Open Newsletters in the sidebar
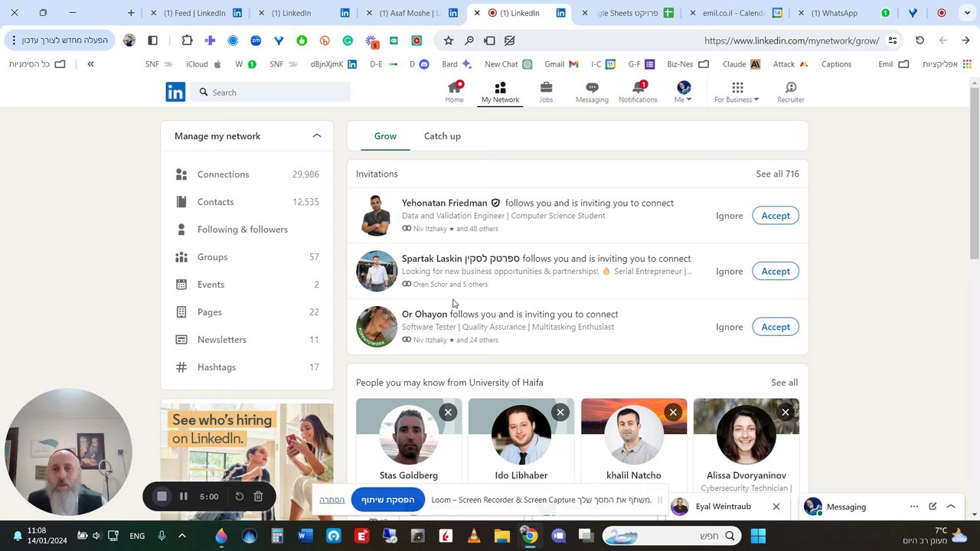 pos(247,340)
